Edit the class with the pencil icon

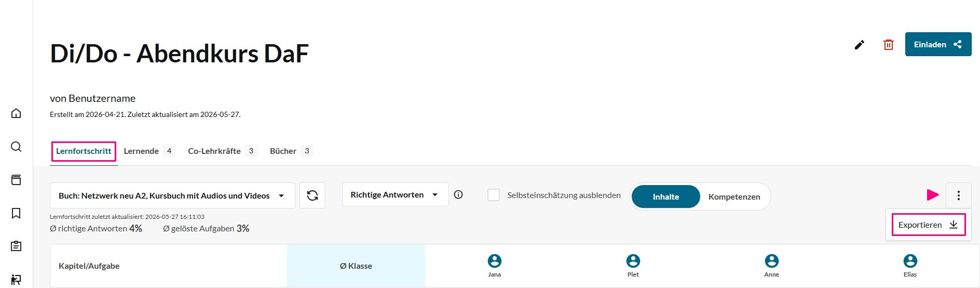pyautogui.click(x=860, y=45)
